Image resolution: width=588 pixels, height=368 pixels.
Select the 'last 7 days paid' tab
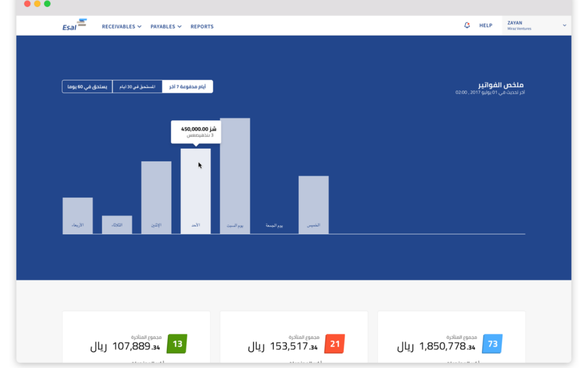188,87
